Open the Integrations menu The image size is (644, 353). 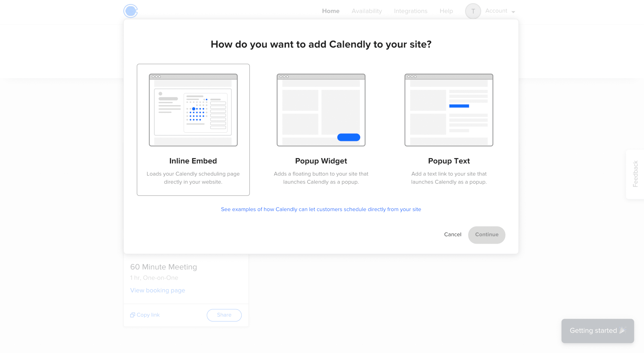coord(410,11)
